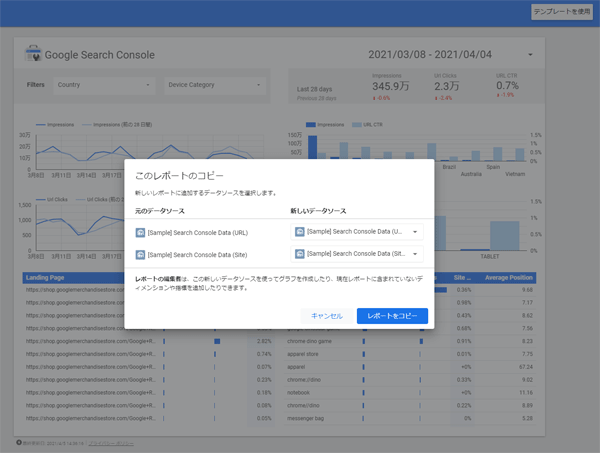Click the footer info icon by last-updated text

pos(19,443)
